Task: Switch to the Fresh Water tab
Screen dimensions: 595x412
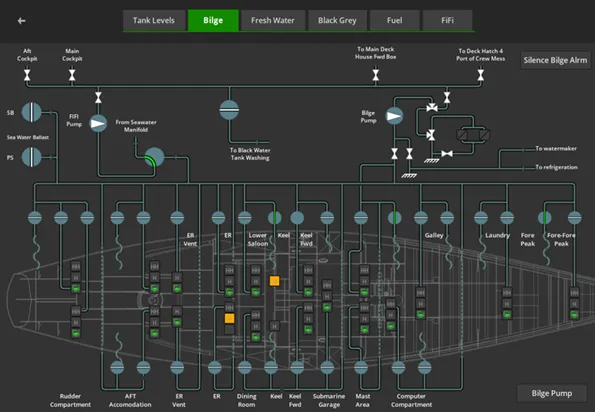Action: 272,20
